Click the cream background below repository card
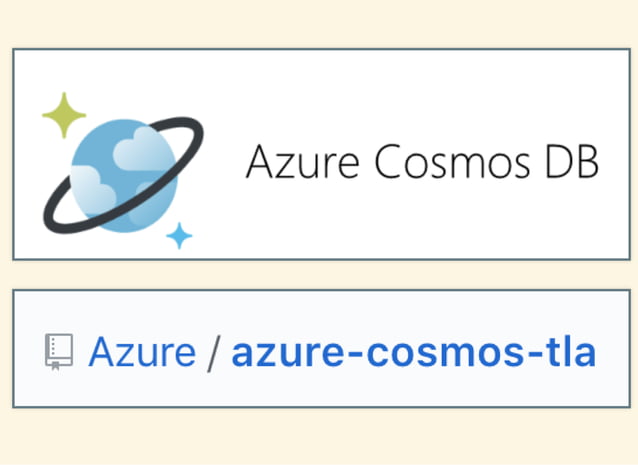The width and height of the screenshot is (638, 465). pos(319,437)
